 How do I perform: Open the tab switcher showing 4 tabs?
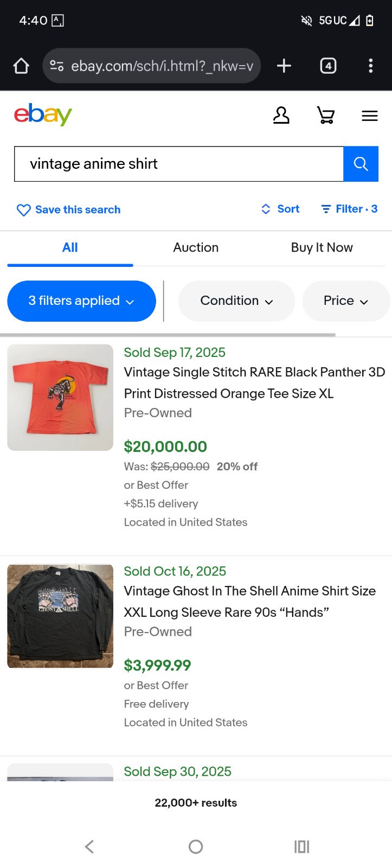(x=328, y=66)
